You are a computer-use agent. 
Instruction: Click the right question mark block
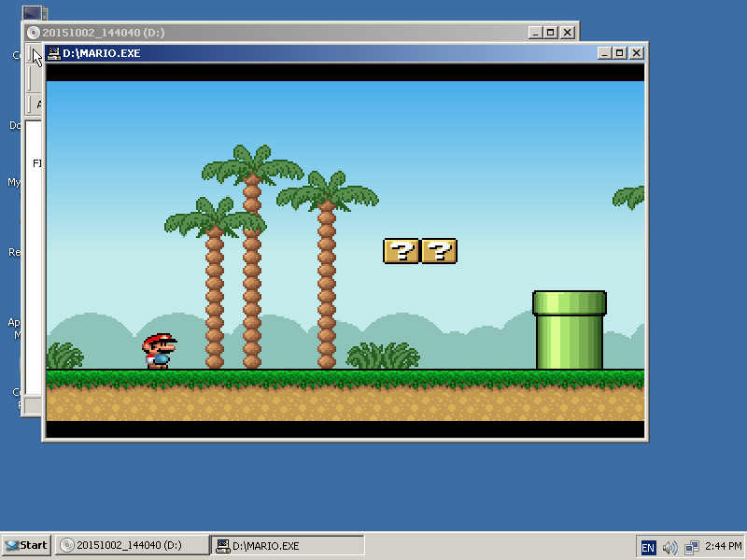pos(439,251)
